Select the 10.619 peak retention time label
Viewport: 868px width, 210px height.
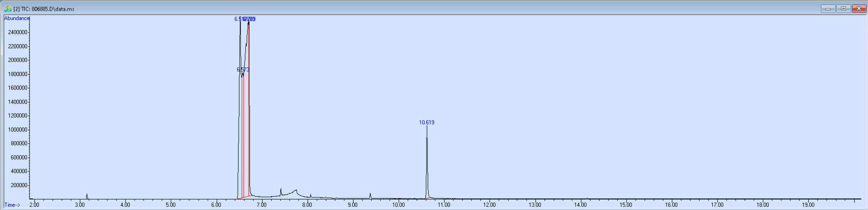(426, 122)
